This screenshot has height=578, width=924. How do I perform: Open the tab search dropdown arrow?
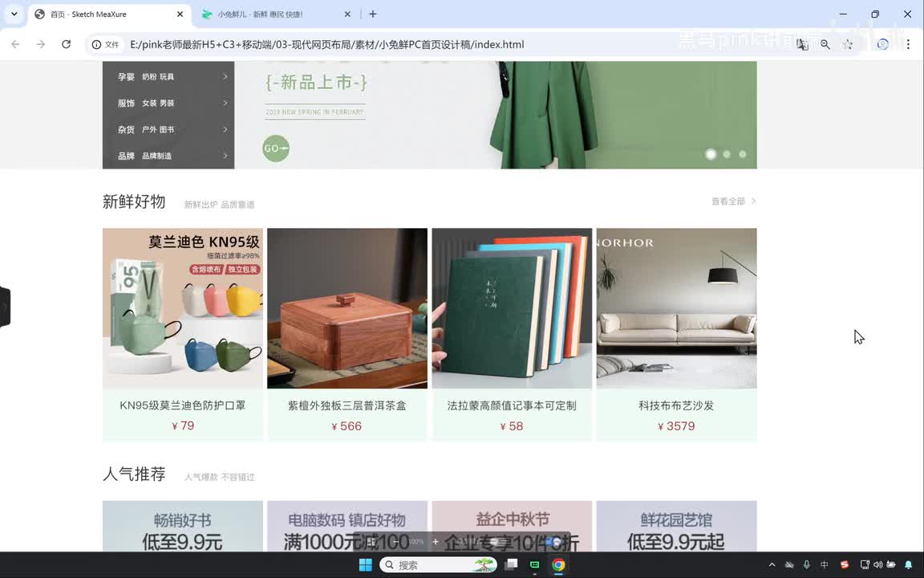point(14,14)
